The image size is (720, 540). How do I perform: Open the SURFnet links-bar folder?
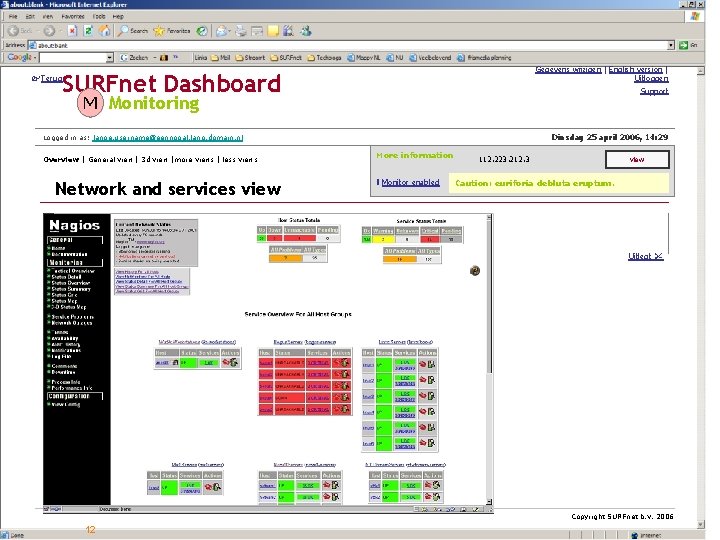(286, 58)
